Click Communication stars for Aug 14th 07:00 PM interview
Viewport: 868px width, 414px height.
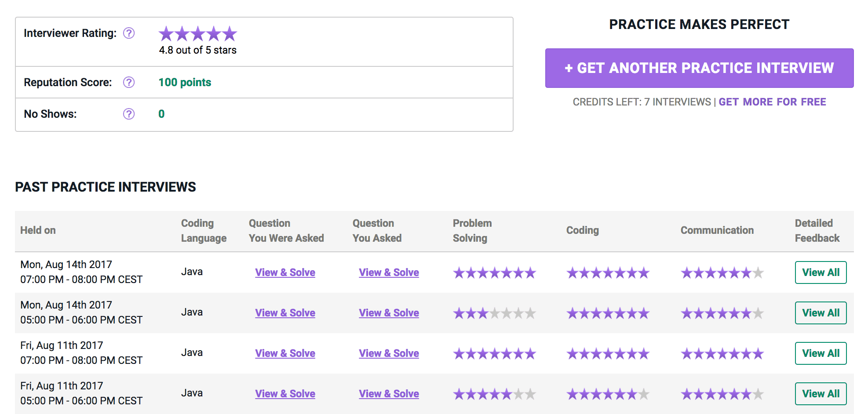pyautogui.click(x=722, y=273)
